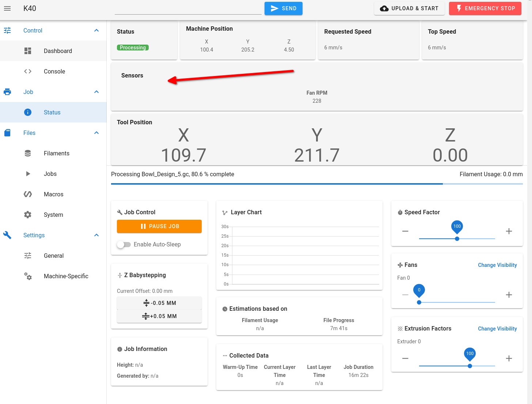This screenshot has width=532, height=404.
Task: Collapse the Settings section chevron
Action: click(x=96, y=235)
